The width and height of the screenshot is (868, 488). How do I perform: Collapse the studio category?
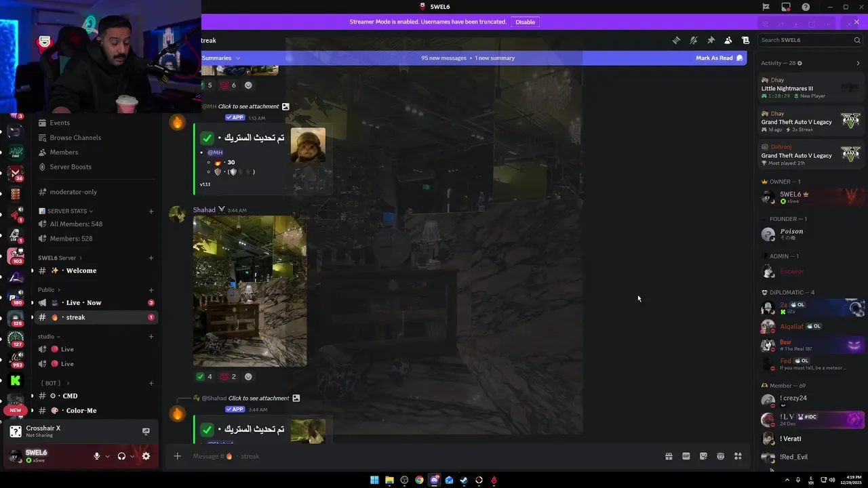(49, 337)
